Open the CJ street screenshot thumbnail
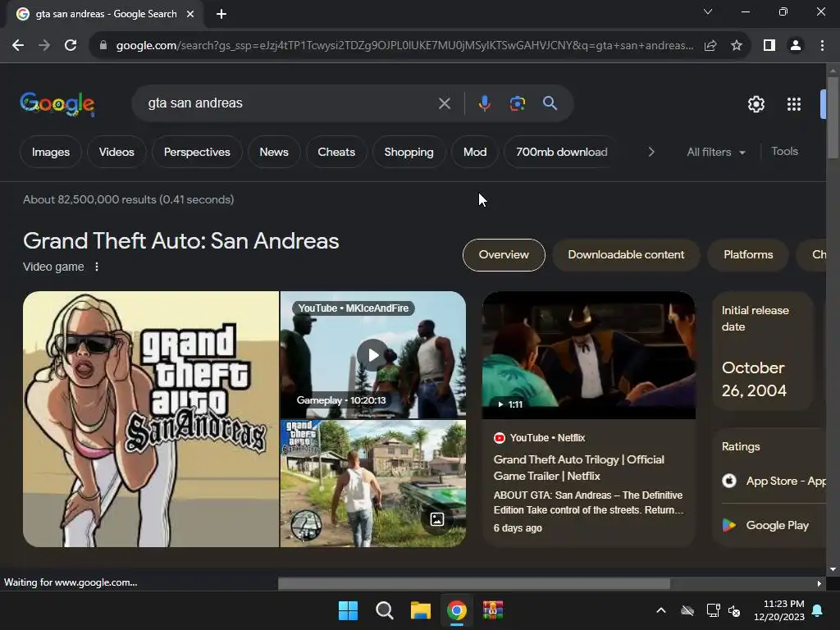The height and width of the screenshot is (630, 840). coord(373,484)
